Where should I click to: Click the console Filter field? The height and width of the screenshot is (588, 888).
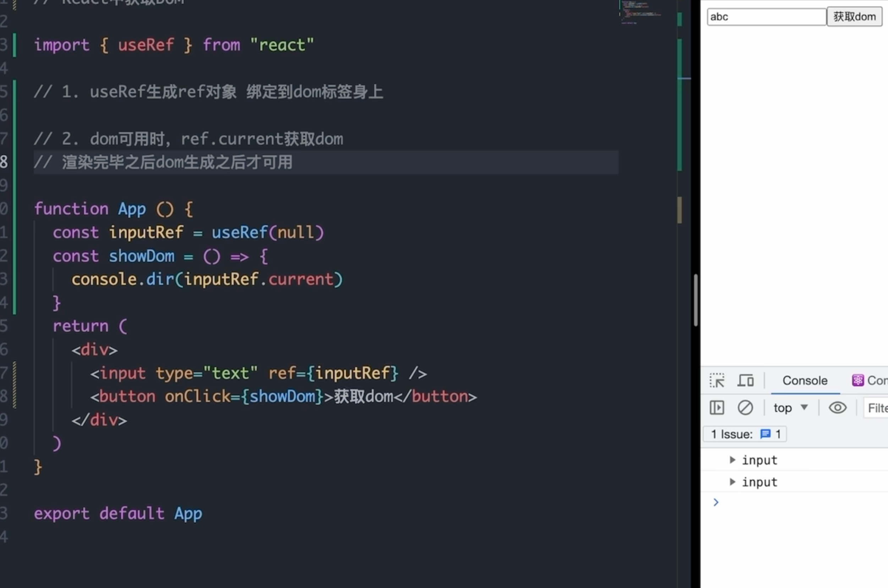click(x=877, y=407)
